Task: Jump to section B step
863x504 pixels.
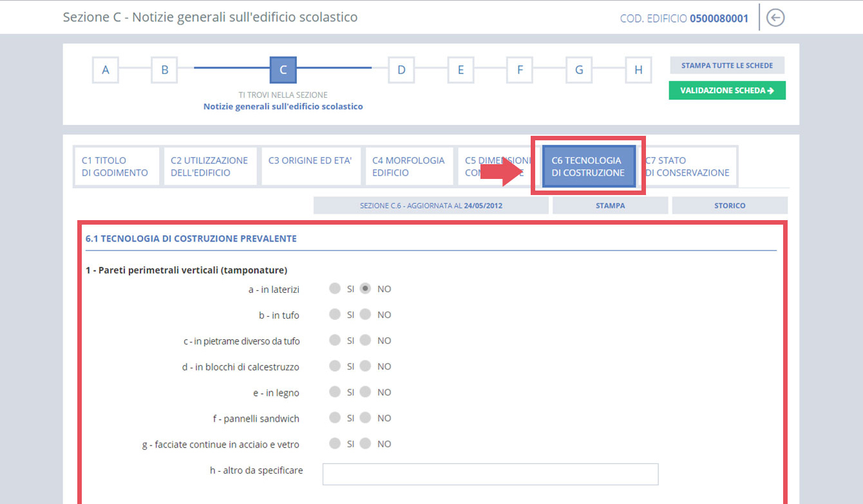Action: pos(164,70)
